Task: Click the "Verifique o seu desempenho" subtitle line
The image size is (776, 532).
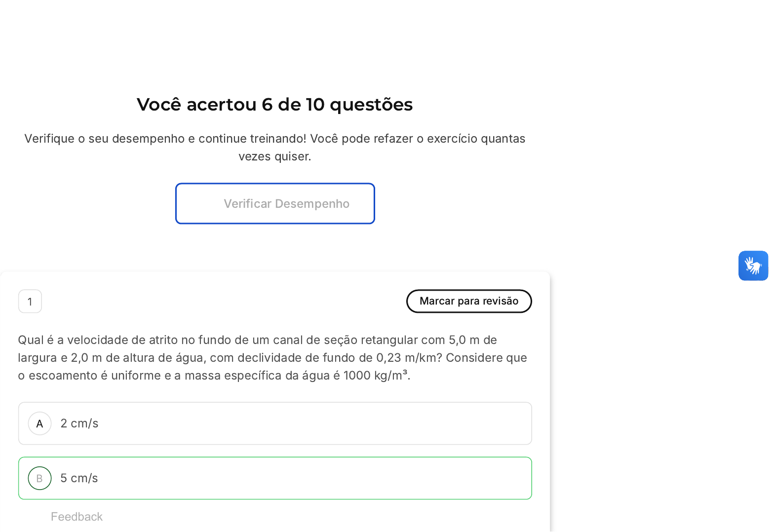Action: [274, 139]
